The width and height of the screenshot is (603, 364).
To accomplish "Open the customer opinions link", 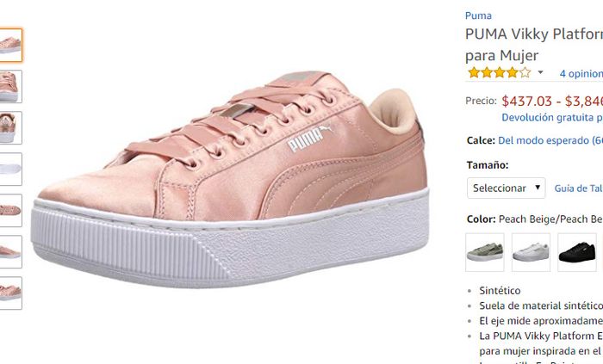I will pyautogui.click(x=581, y=74).
